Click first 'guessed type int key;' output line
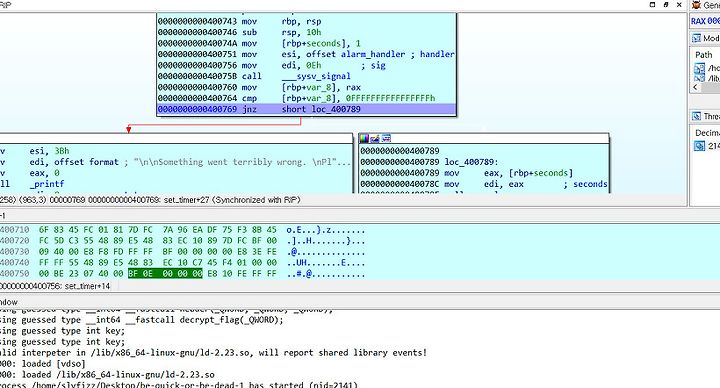 pyautogui.click(x=62, y=331)
